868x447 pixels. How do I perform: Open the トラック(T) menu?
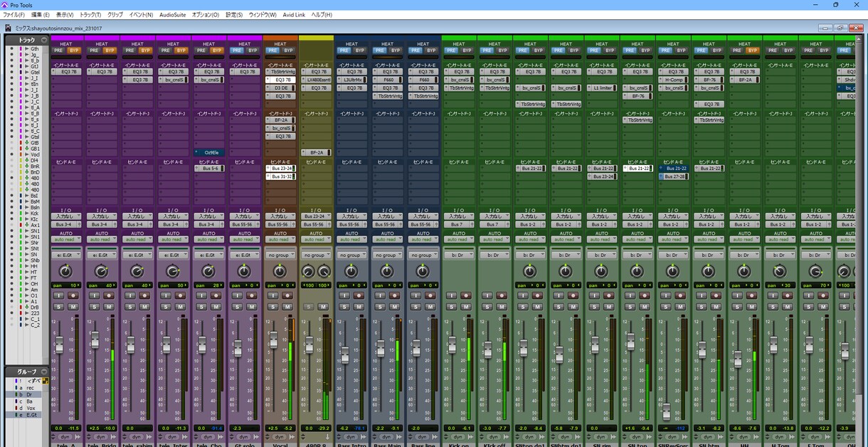(90, 14)
